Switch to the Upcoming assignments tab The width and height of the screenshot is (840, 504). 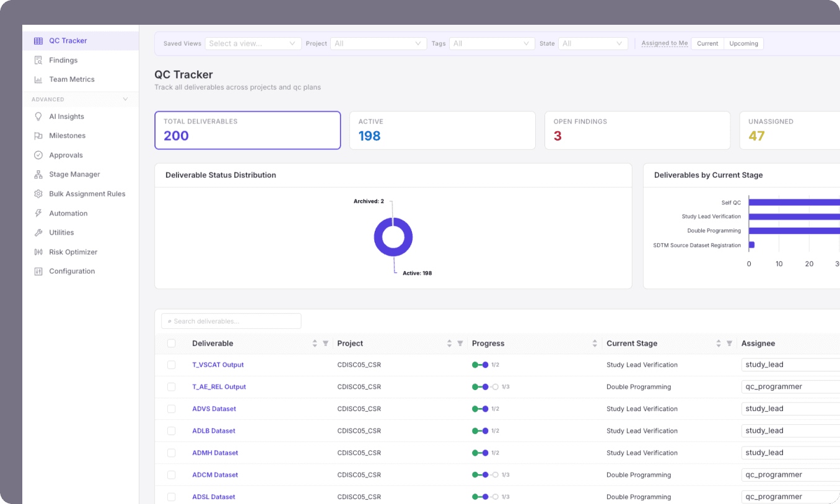(x=743, y=43)
